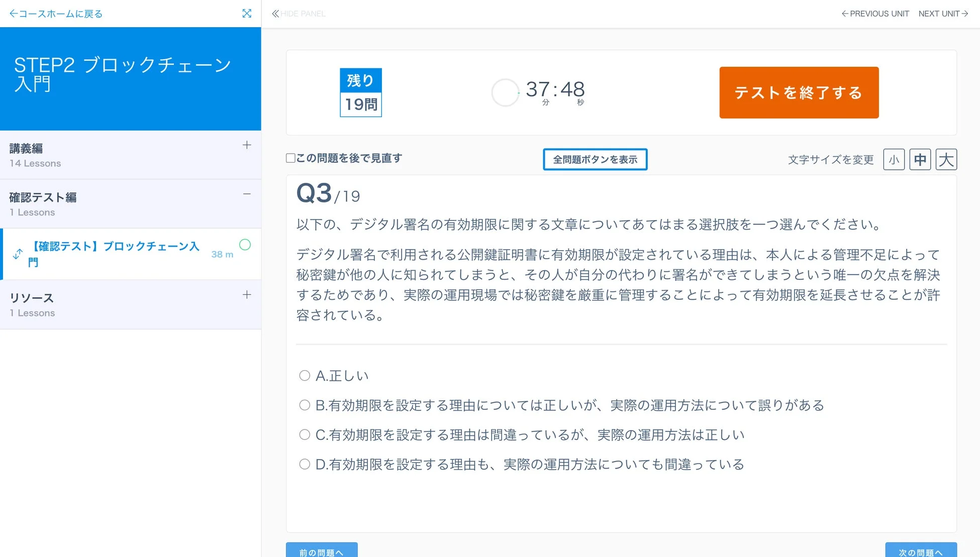Go to the PREVIOUS UNIT

874,14
